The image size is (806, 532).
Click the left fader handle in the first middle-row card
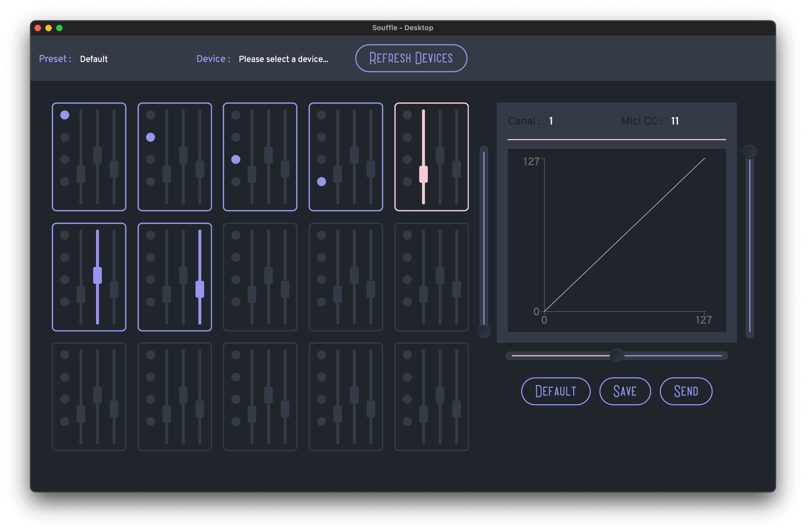[81, 295]
